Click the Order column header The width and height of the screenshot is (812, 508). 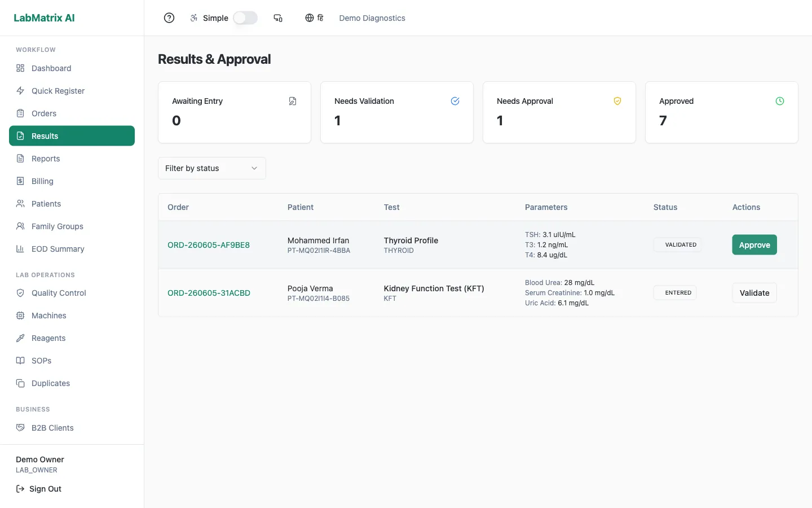pos(178,207)
